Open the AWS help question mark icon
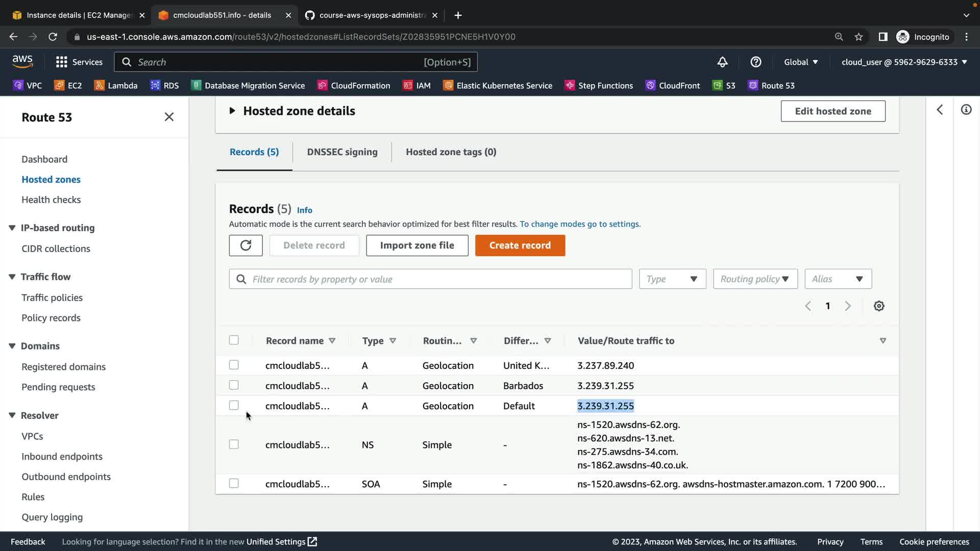 click(x=755, y=62)
